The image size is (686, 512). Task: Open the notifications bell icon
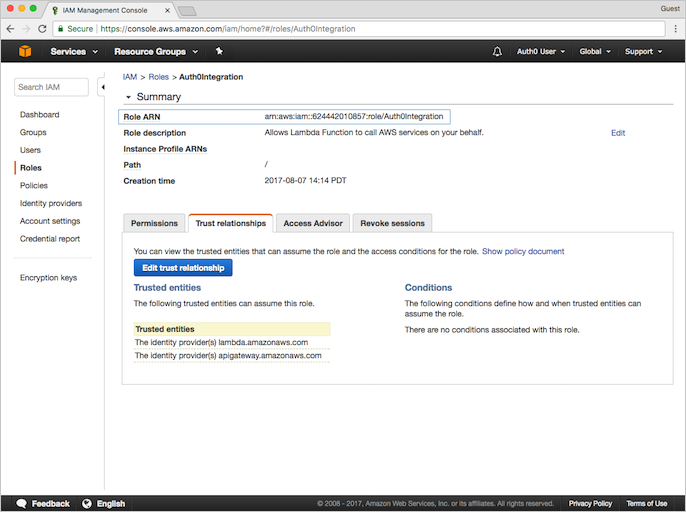(497, 52)
